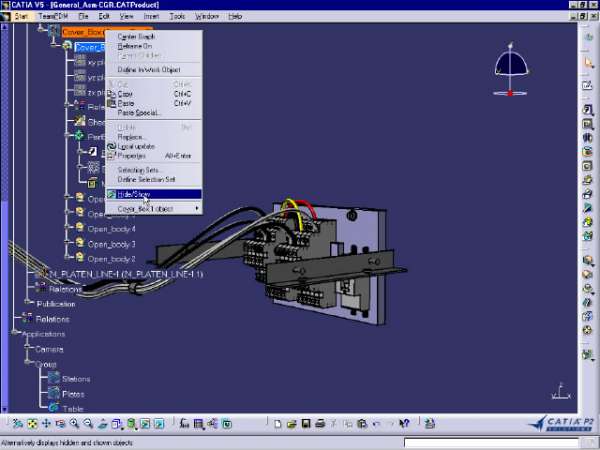Choose Reframe On in the context menu

pos(154,46)
